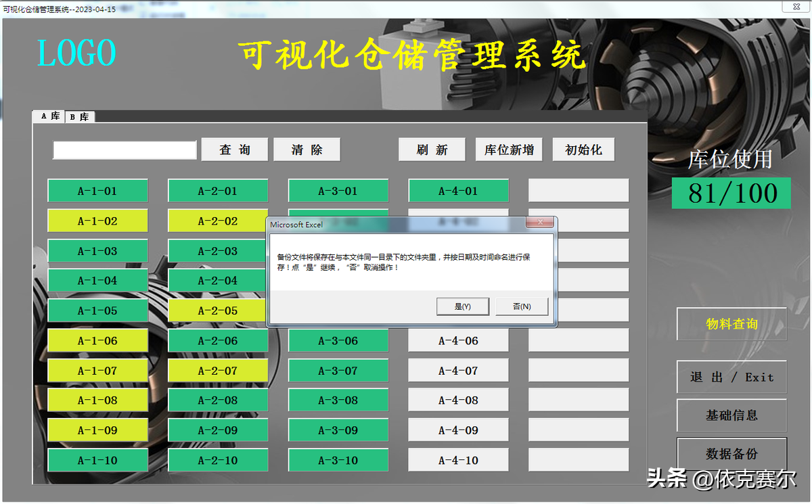
Task: Select storage slot A-1-06
Action: tap(97, 340)
